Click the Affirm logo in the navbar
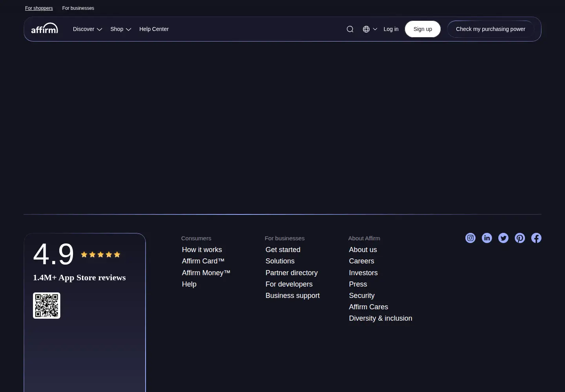This screenshot has width=565, height=392. click(x=44, y=29)
